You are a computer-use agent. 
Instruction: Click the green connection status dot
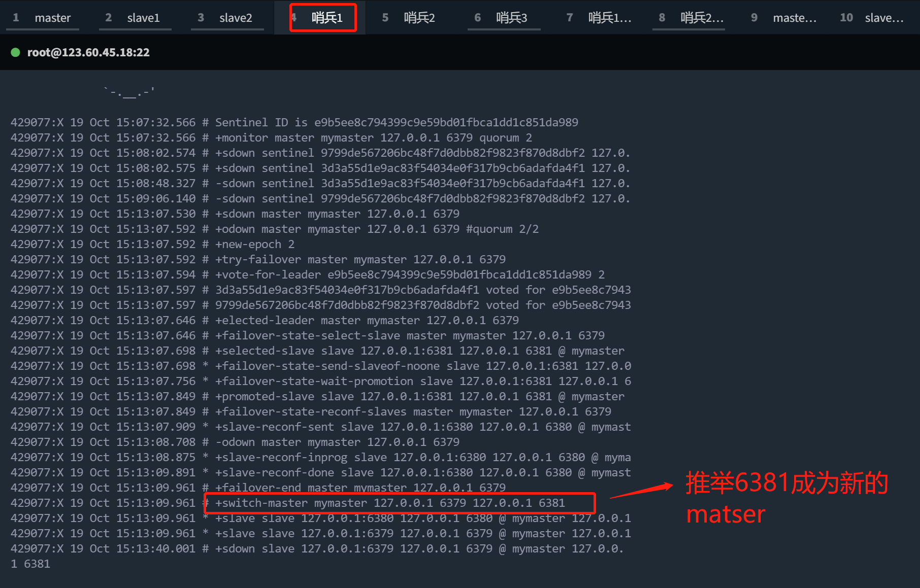tap(15, 52)
